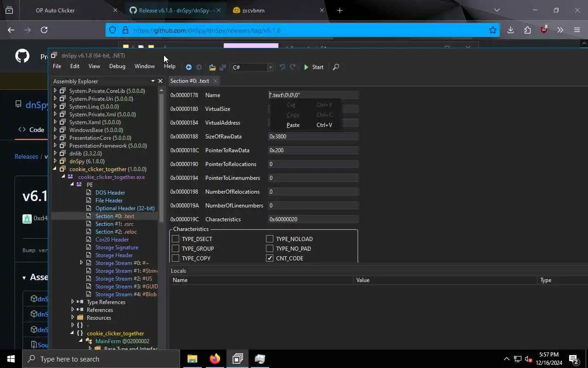Expand System.Linq assembly node
This screenshot has width=588, height=368.
tap(55, 107)
